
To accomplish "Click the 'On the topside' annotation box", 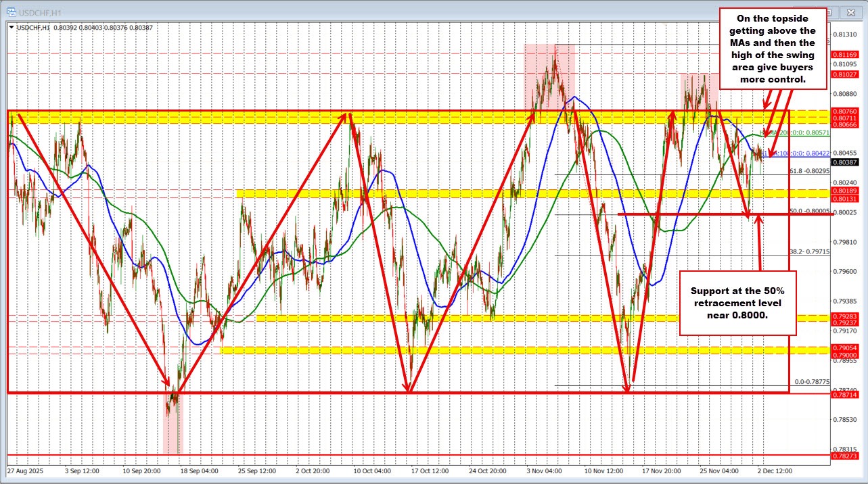I will pyautogui.click(x=773, y=49).
